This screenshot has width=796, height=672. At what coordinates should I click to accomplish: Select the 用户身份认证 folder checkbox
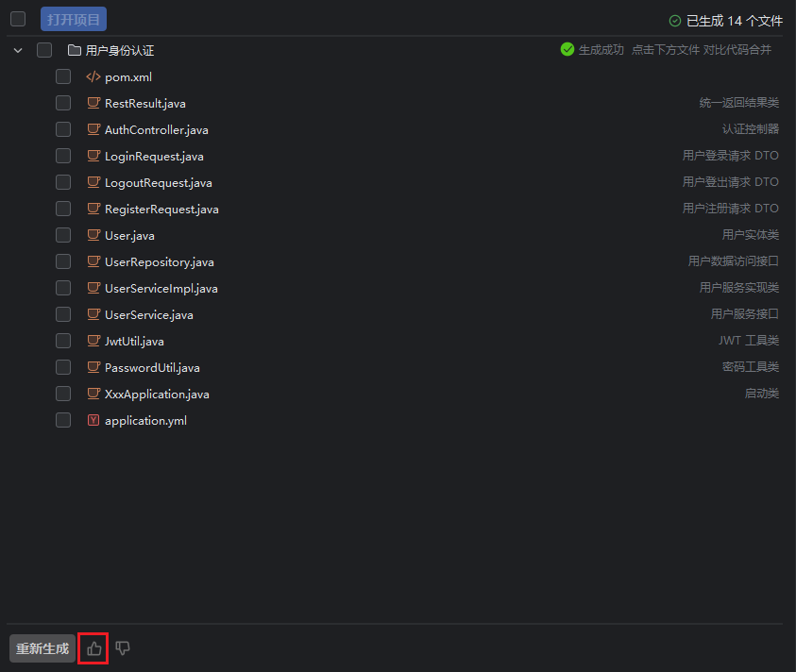[44, 50]
